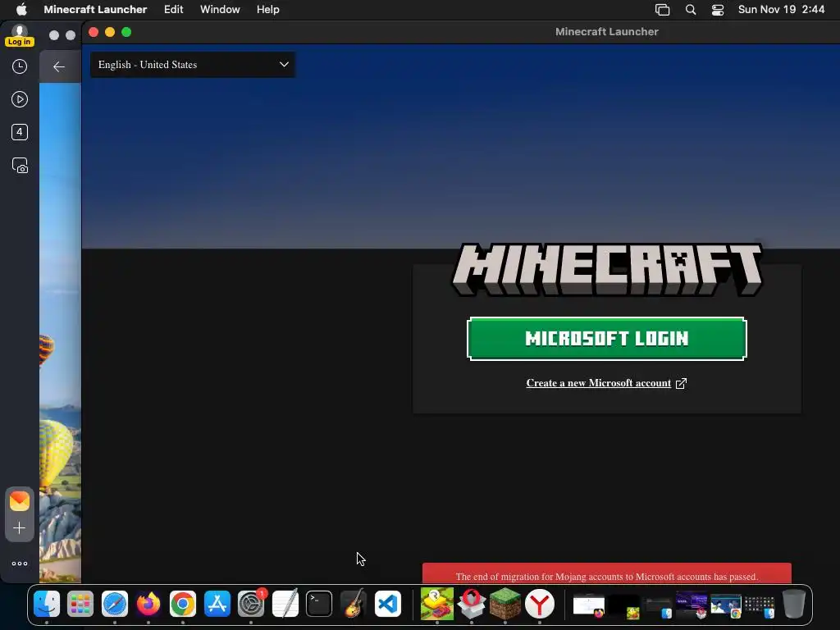This screenshot has width=840, height=630.
Task: Open the orange mail icon in sidebar
Action: 20,501
